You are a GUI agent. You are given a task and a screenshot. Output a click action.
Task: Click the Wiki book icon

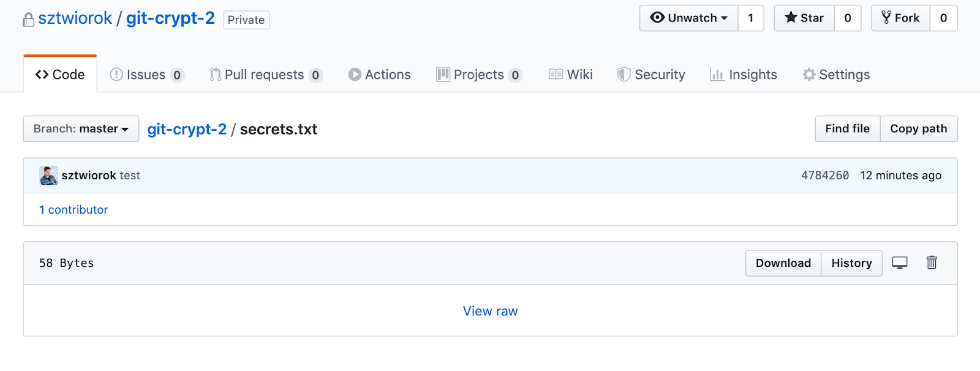pyautogui.click(x=555, y=74)
